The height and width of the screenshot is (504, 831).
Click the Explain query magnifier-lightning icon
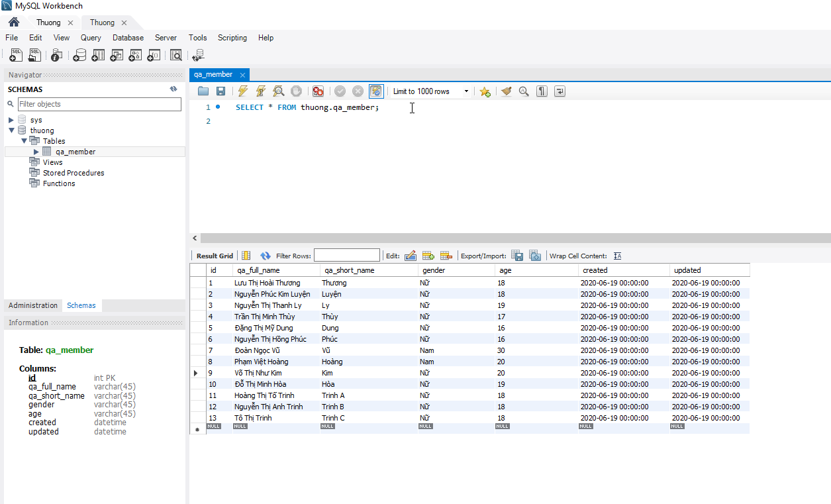pyautogui.click(x=279, y=91)
